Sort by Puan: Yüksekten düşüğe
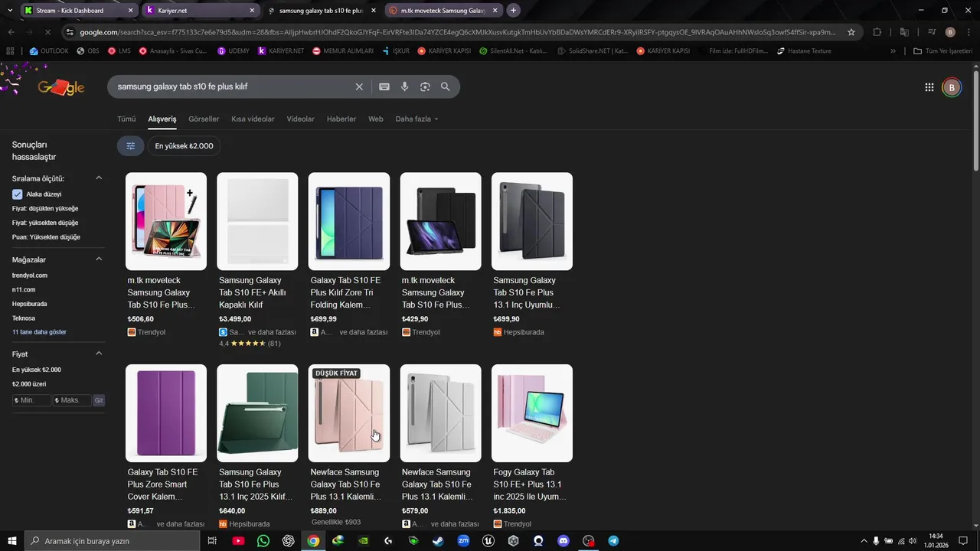This screenshot has width=980, height=551. [x=46, y=237]
